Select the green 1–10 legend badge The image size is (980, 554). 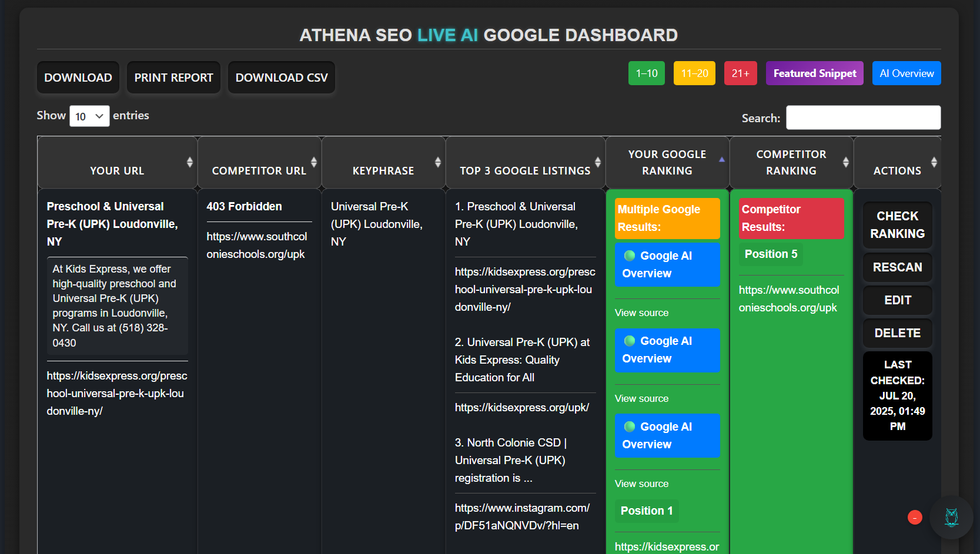coord(647,73)
